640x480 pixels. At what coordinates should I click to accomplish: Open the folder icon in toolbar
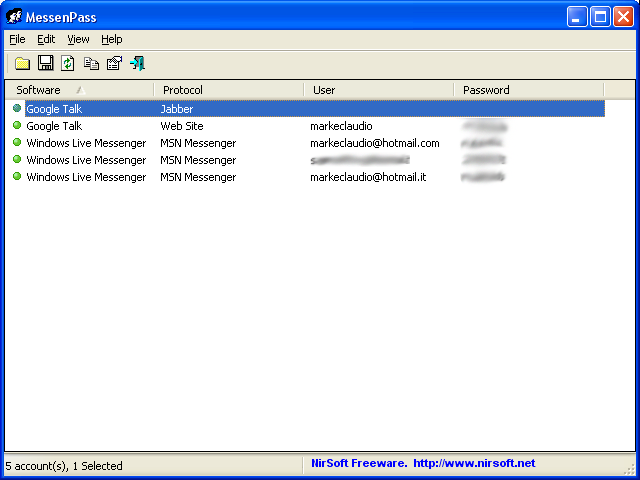coord(22,64)
